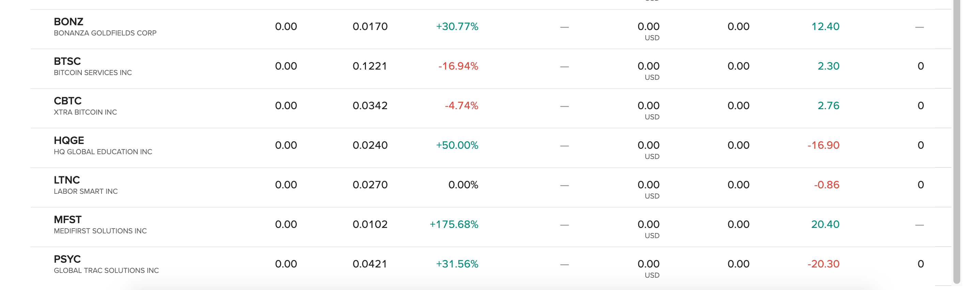Screen dimensions: 980x290
Task: Open the BTSC ticker symbol
Action: pyautogui.click(x=67, y=61)
